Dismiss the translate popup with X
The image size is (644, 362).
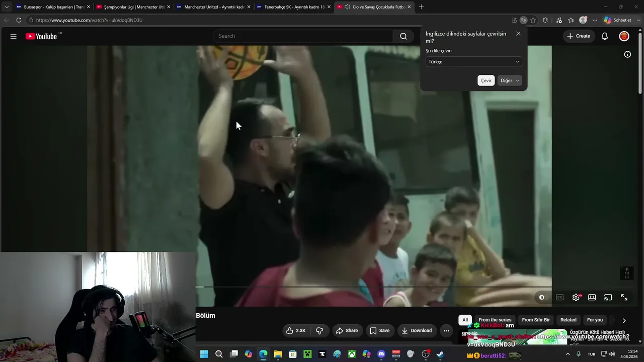point(518,34)
